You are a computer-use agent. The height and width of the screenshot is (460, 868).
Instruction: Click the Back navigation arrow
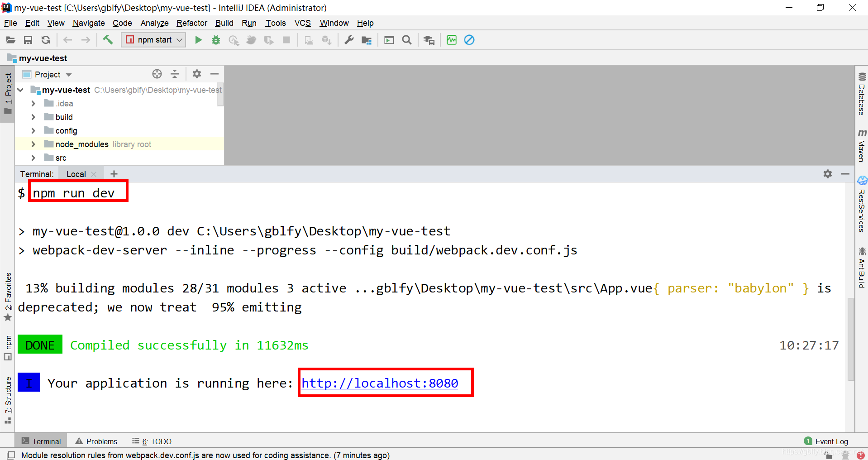[67, 40]
